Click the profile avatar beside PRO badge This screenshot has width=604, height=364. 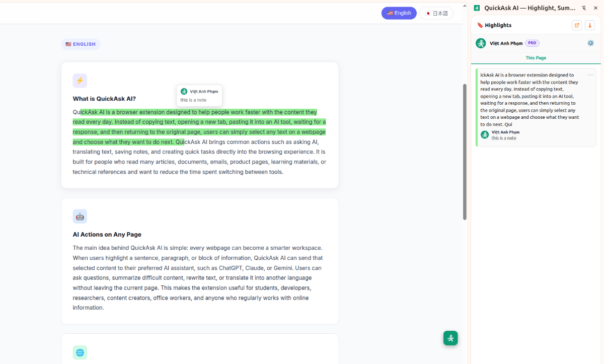pos(481,43)
